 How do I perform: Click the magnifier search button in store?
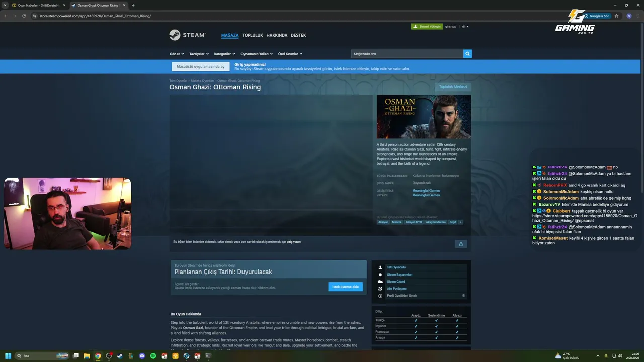click(x=467, y=54)
